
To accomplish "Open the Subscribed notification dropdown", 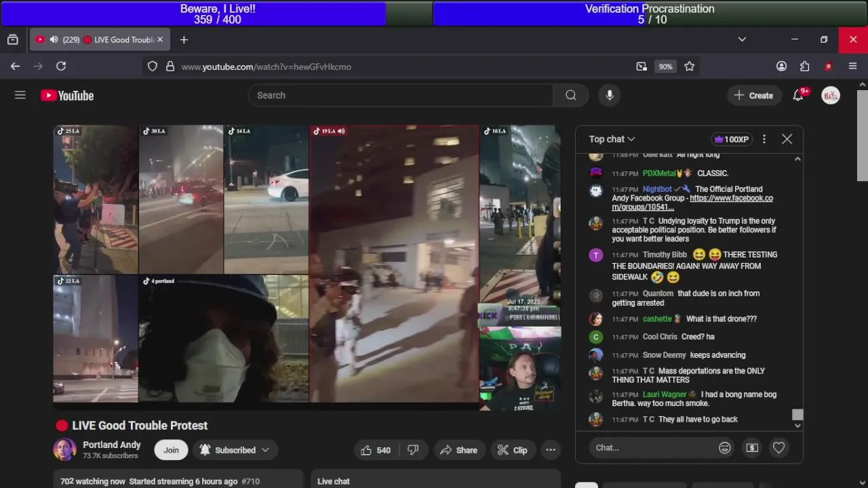I will click(x=235, y=450).
